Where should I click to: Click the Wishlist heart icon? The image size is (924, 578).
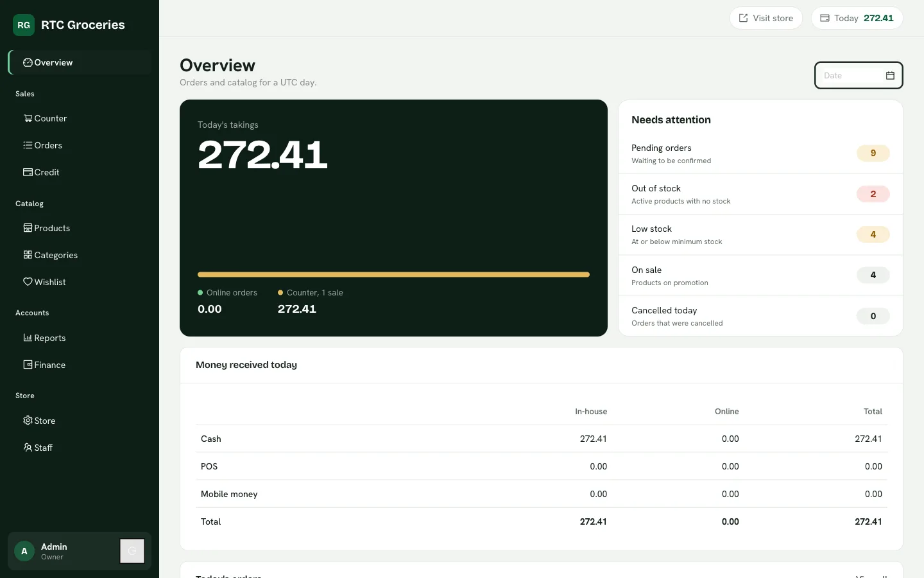[28, 282]
